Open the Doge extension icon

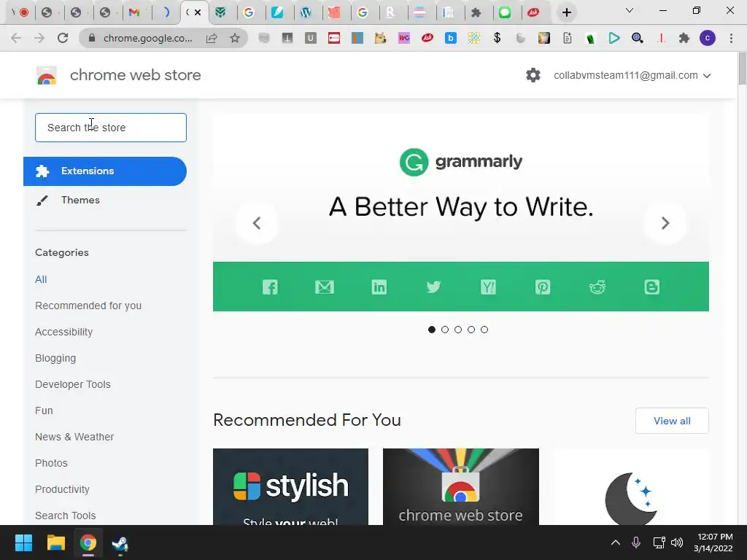tap(380, 38)
